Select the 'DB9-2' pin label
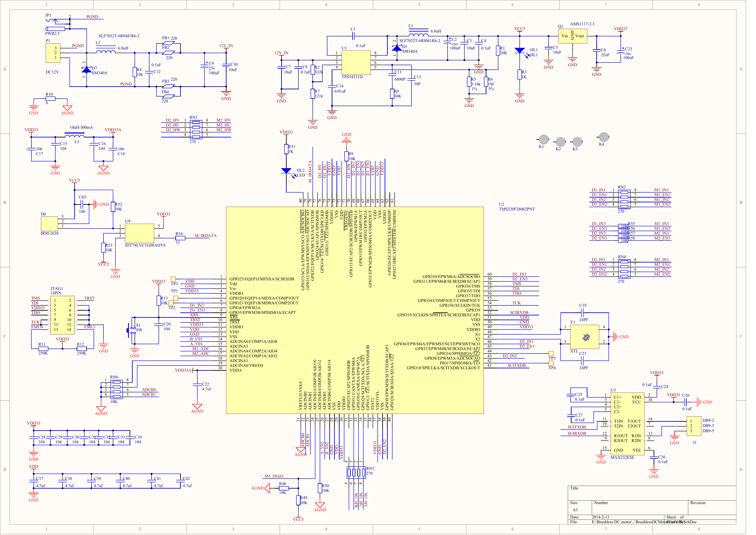The height and width of the screenshot is (535, 756). pos(708,421)
